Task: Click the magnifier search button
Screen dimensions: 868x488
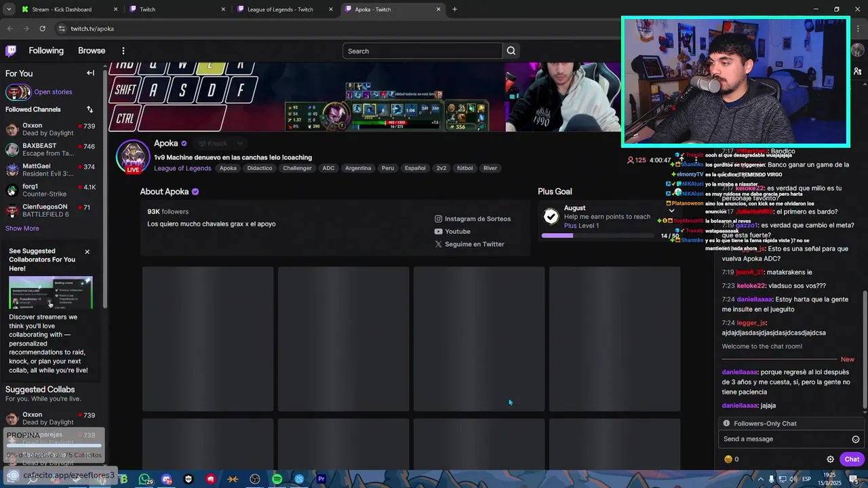Action: (511, 51)
